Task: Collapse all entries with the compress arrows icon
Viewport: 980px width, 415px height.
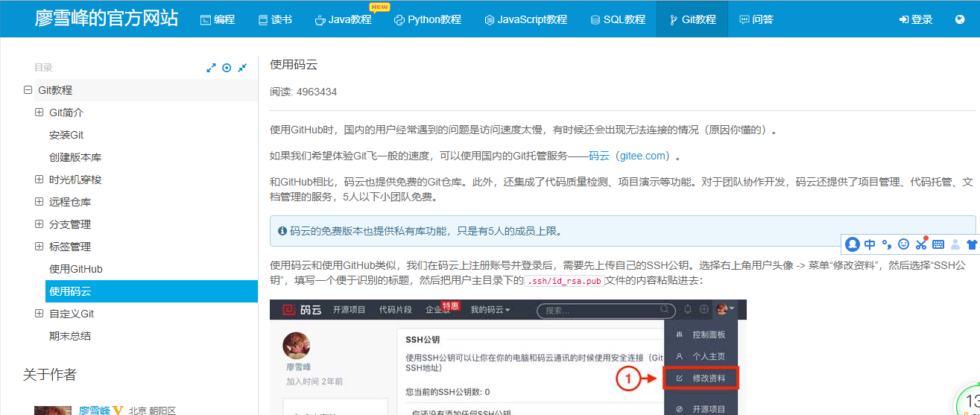Action: [242, 68]
